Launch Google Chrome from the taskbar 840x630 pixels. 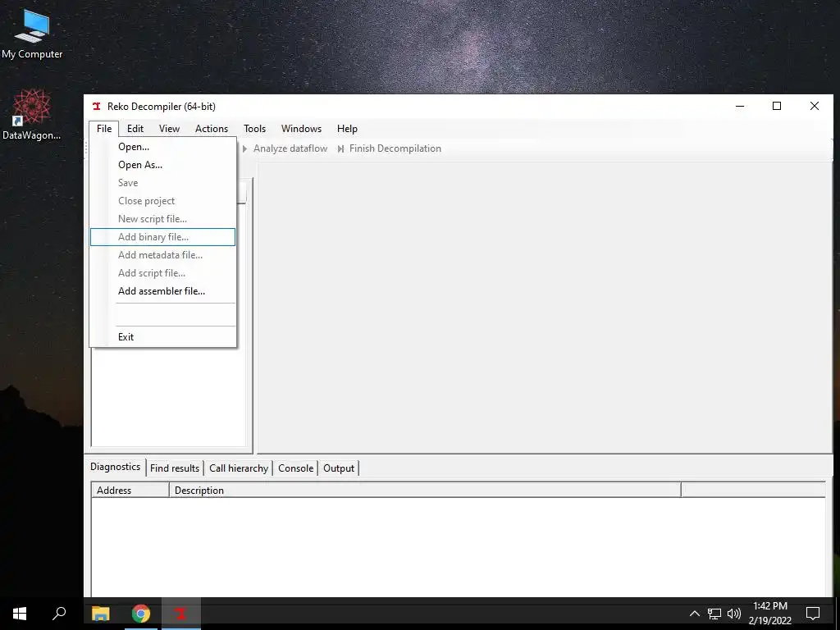141,614
